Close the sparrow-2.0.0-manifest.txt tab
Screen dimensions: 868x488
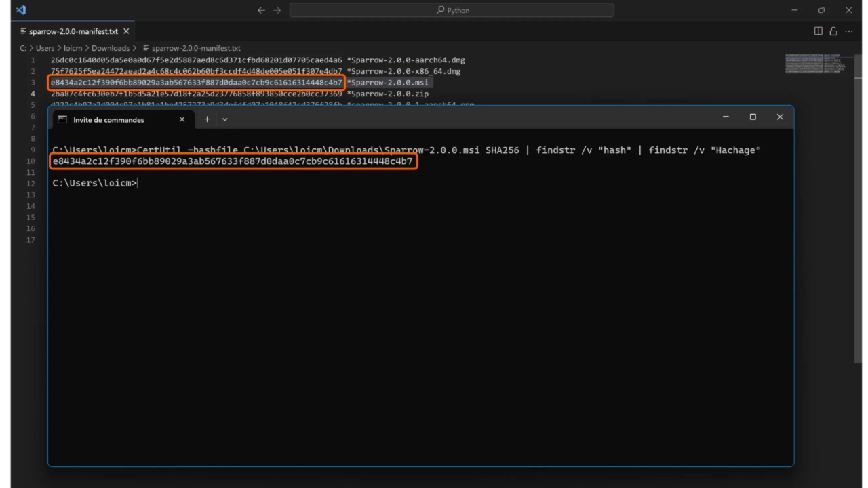point(126,31)
